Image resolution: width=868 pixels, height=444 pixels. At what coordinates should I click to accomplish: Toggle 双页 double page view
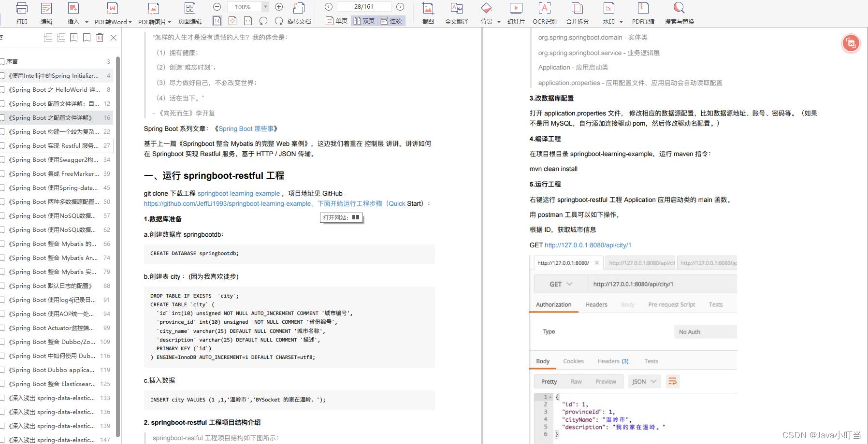coord(364,21)
